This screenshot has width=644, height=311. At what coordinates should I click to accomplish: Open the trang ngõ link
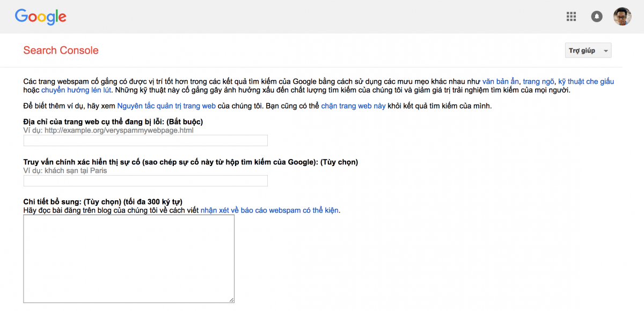[538, 82]
